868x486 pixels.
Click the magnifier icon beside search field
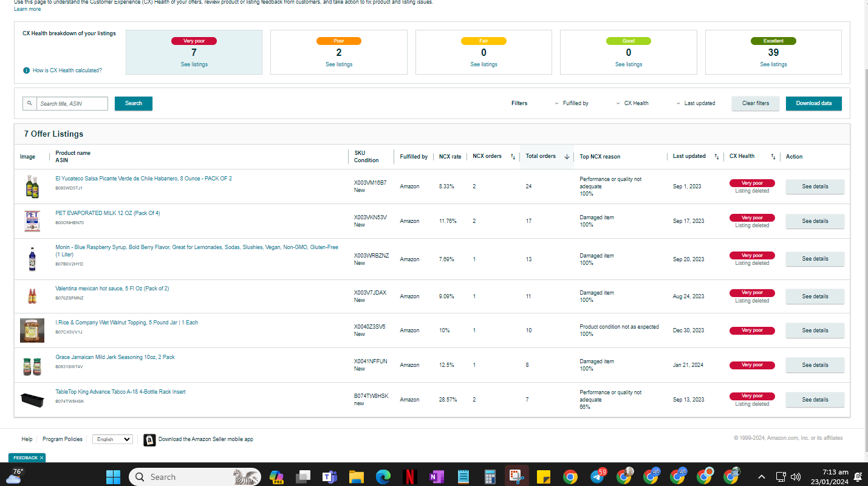30,104
